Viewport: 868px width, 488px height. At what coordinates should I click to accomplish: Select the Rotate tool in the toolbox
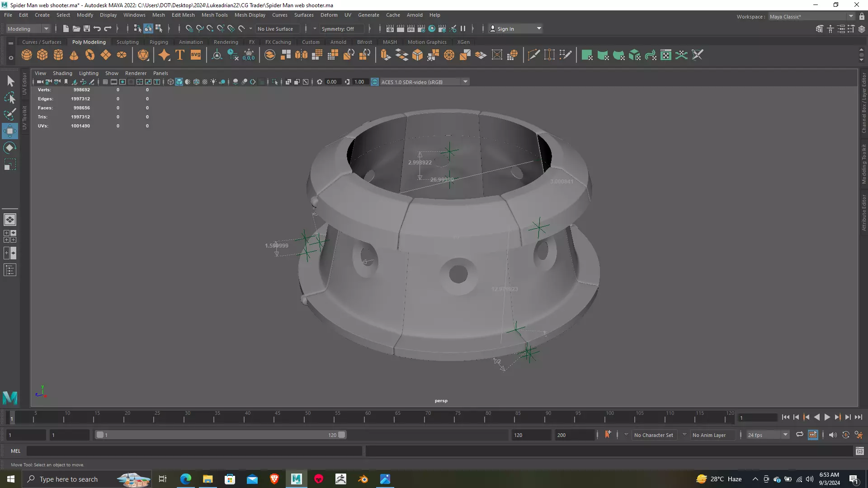pos(10,148)
